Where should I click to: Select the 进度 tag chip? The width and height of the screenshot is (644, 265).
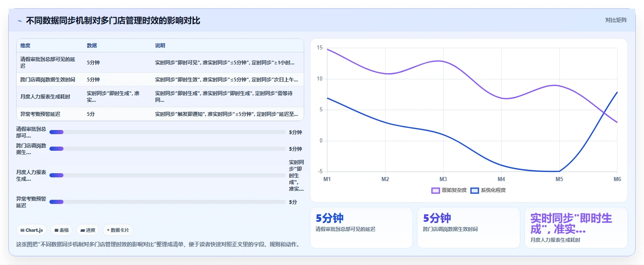(x=88, y=230)
